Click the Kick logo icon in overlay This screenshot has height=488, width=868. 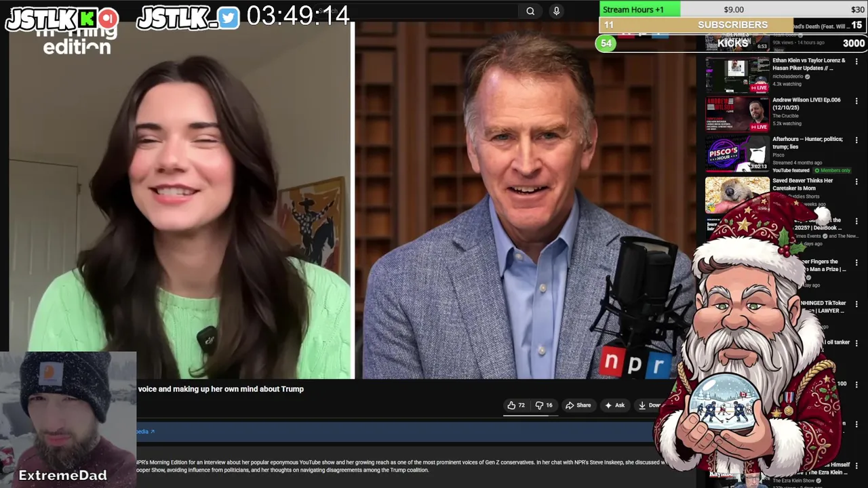click(88, 19)
